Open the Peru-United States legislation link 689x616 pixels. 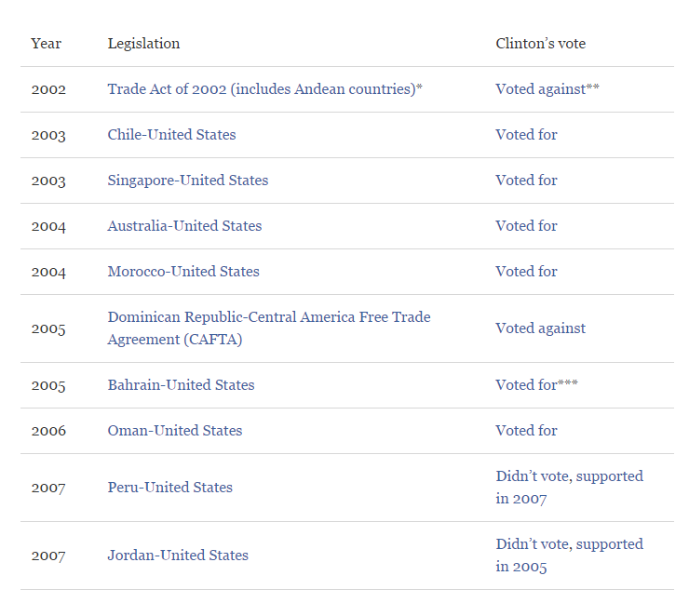coord(170,488)
